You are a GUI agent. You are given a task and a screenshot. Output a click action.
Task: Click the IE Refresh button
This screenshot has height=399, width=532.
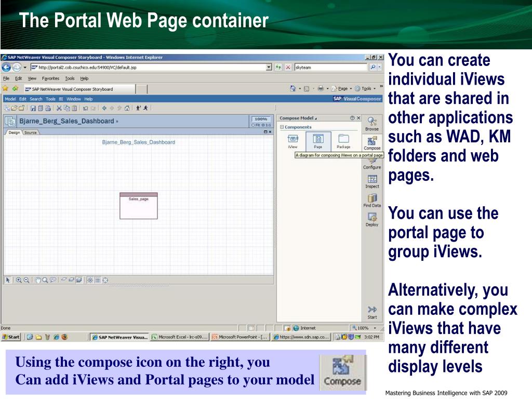click(x=278, y=67)
